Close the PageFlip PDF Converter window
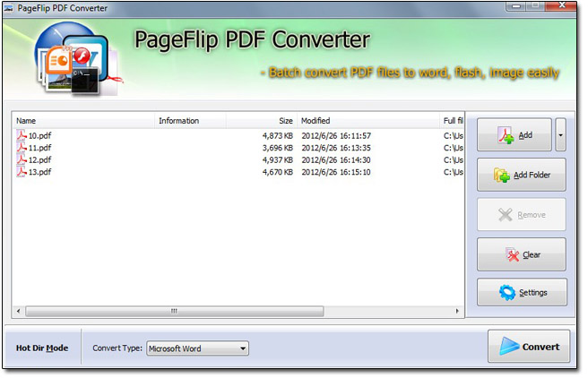This screenshot has height=378, width=588. pos(561,5)
